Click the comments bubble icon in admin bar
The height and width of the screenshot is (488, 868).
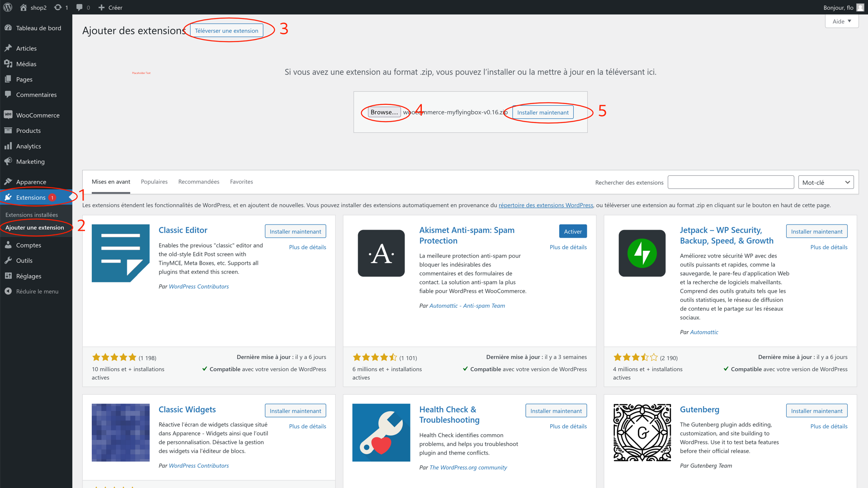pyautogui.click(x=80, y=7)
